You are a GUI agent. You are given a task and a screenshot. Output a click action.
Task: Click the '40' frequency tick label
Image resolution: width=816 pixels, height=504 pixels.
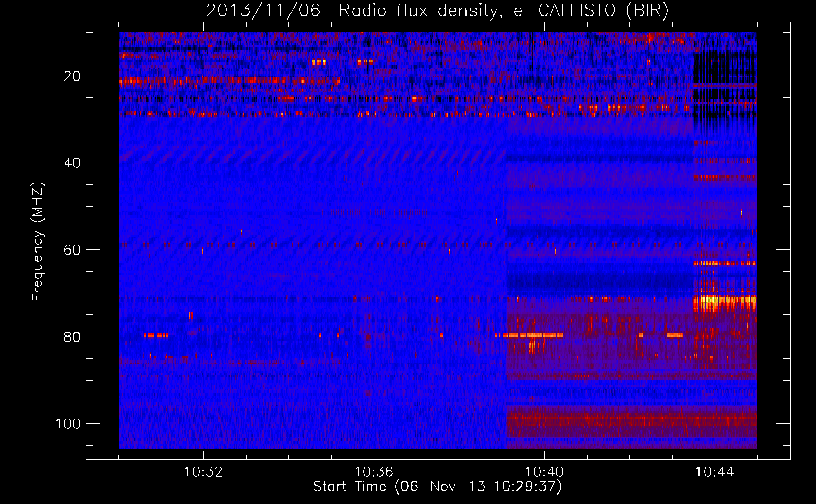click(72, 163)
